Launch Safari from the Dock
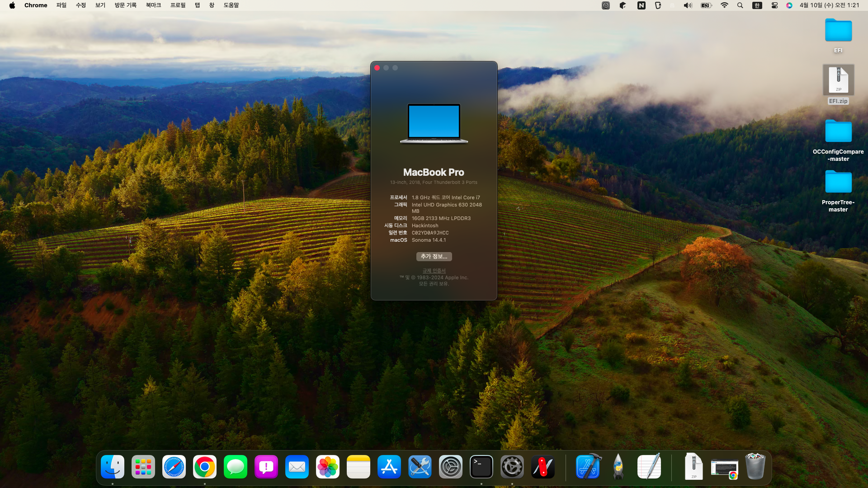Image resolution: width=868 pixels, height=488 pixels. pos(174,467)
